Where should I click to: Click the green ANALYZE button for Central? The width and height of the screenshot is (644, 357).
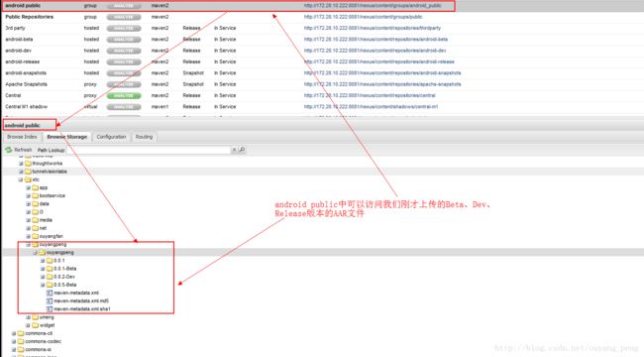click(x=124, y=95)
